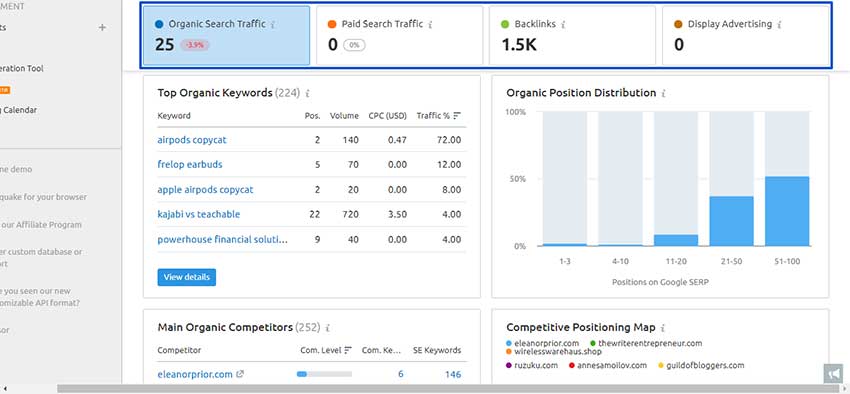Click the plus icon in left sidebar
Screen dimensions: 850x394
[102, 27]
